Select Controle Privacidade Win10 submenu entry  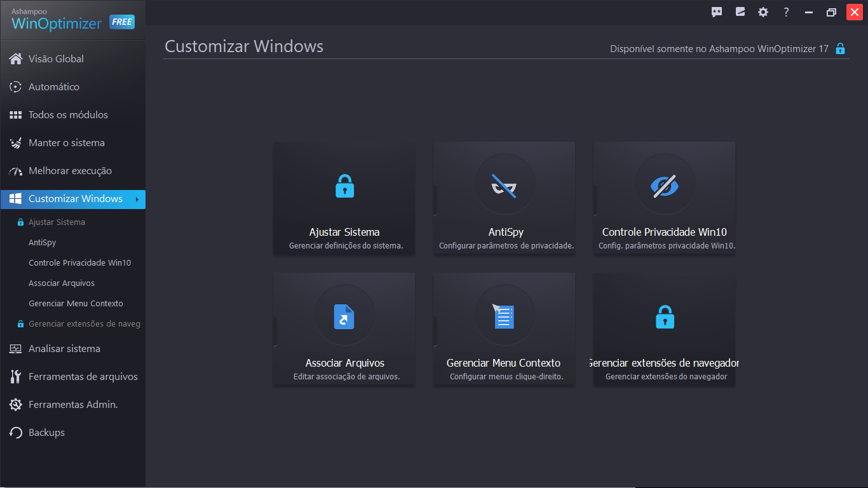(x=79, y=263)
